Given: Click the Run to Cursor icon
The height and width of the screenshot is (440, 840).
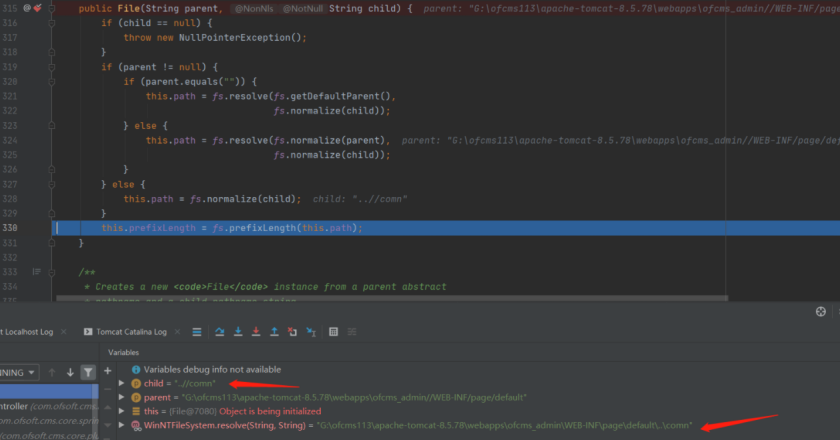Looking at the screenshot, I should [311, 332].
